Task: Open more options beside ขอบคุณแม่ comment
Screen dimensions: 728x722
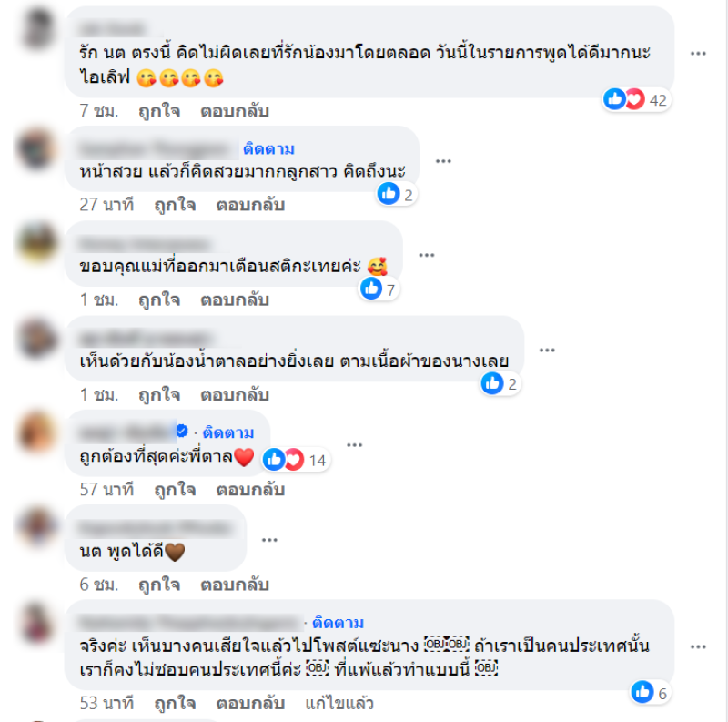Action: (426, 255)
